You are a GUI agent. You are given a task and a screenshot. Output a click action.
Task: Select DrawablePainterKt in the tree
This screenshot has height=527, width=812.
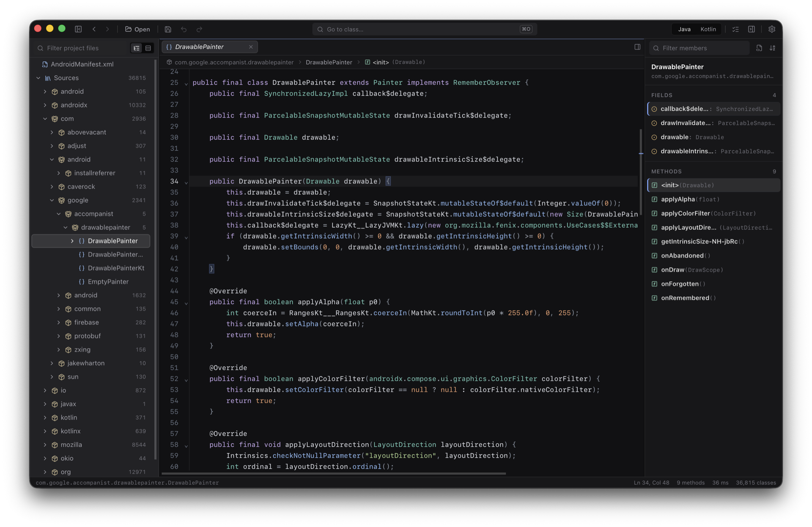pyautogui.click(x=115, y=268)
